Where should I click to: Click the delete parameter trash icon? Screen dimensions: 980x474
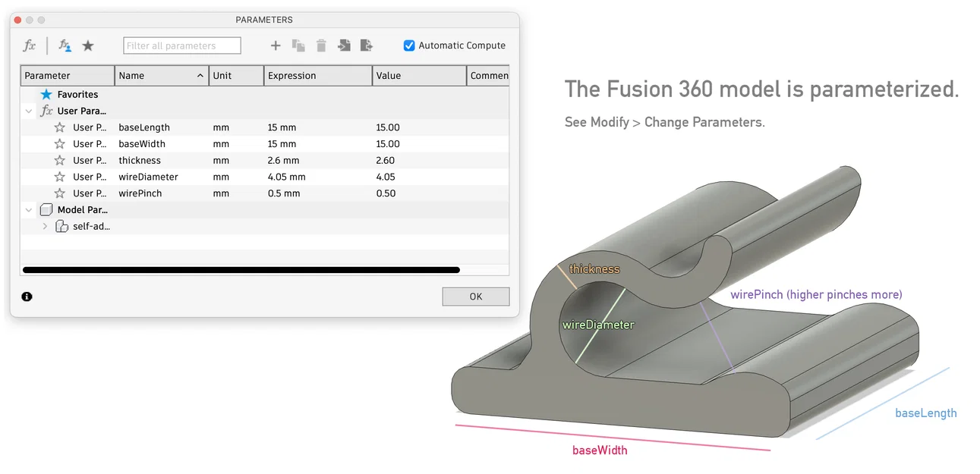pyautogui.click(x=321, y=46)
